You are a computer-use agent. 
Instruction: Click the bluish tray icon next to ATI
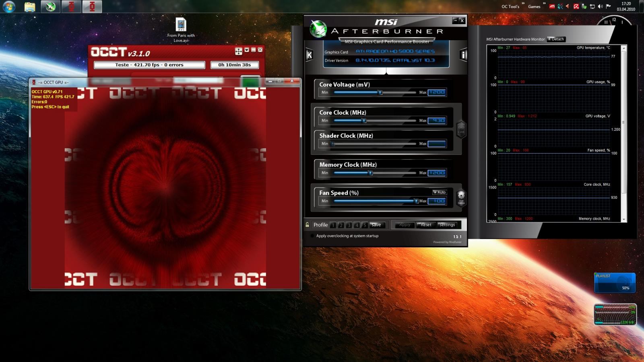tap(560, 6)
